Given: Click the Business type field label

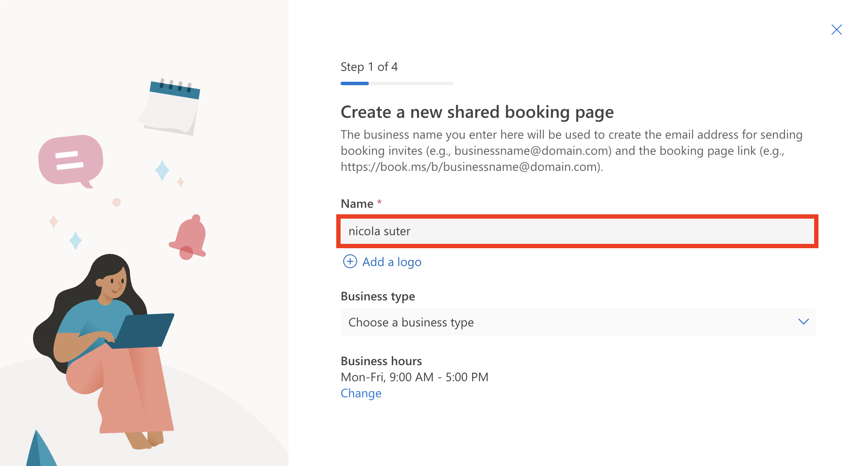Looking at the screenshot, I should (x=378, y=296).
